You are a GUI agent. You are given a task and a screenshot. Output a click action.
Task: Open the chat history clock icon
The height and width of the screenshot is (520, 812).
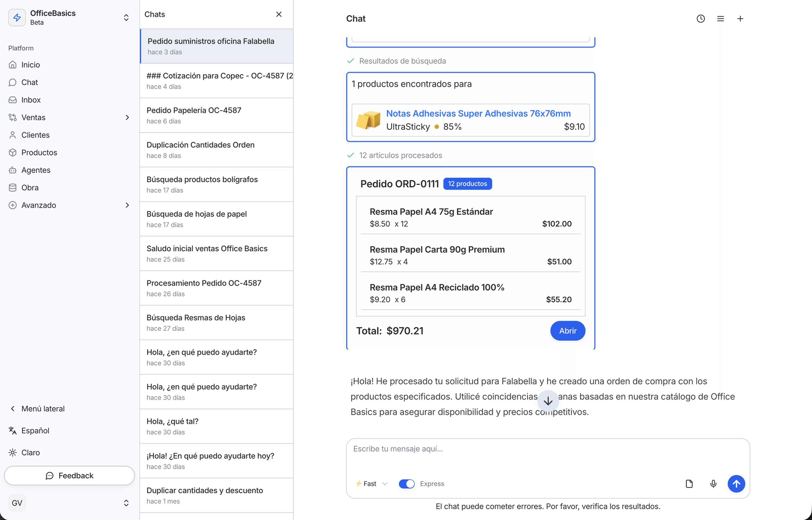(x=701, y=19)
